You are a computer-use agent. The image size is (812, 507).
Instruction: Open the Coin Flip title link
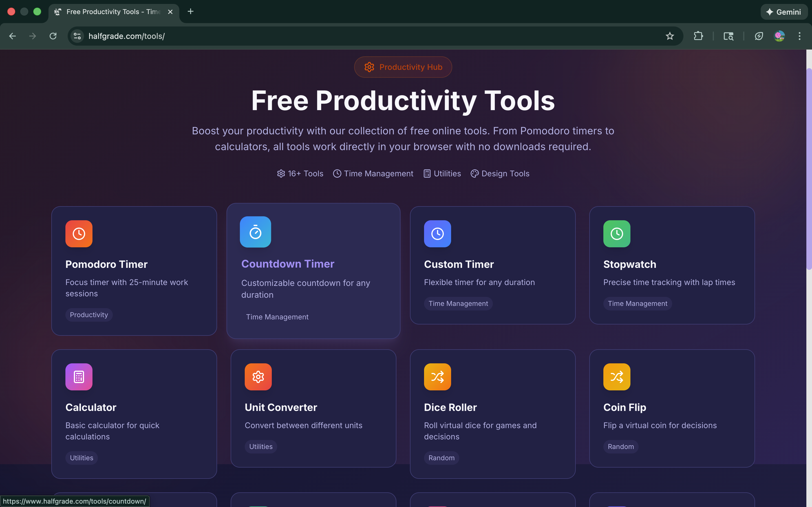click(625, 407)
